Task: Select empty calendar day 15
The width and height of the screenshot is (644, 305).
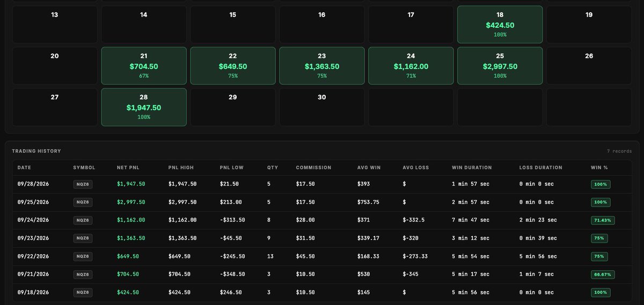Action: click(233, 24)
